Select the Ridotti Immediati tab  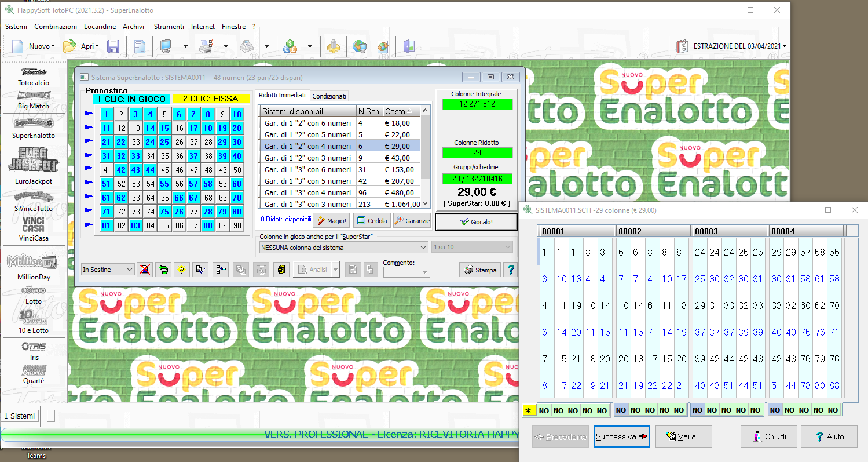283,95
